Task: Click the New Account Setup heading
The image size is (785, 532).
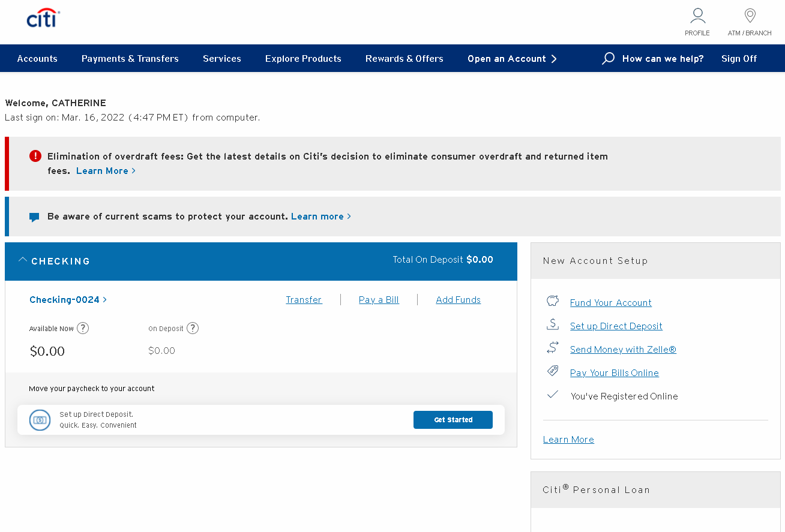Action: 595,261
